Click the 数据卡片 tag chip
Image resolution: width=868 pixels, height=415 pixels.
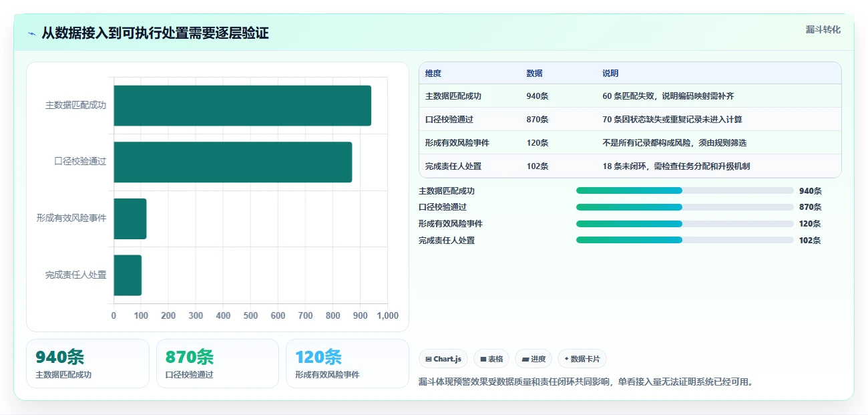pos(582,359)
